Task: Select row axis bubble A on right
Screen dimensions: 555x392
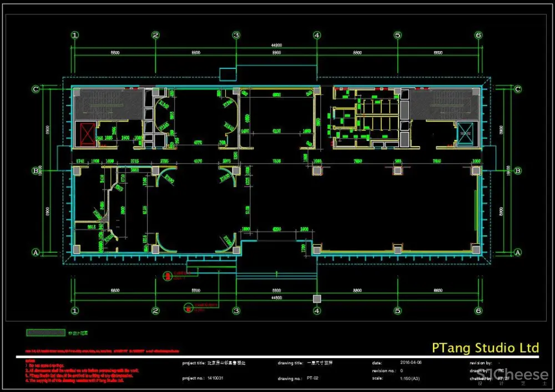Action: 518,252
